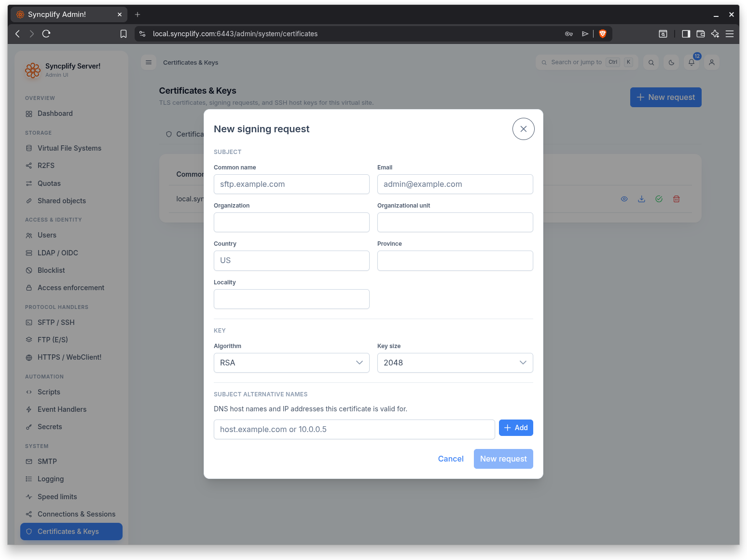
Task: Click the magnifier search icon in the header
Action: (651, 62)
